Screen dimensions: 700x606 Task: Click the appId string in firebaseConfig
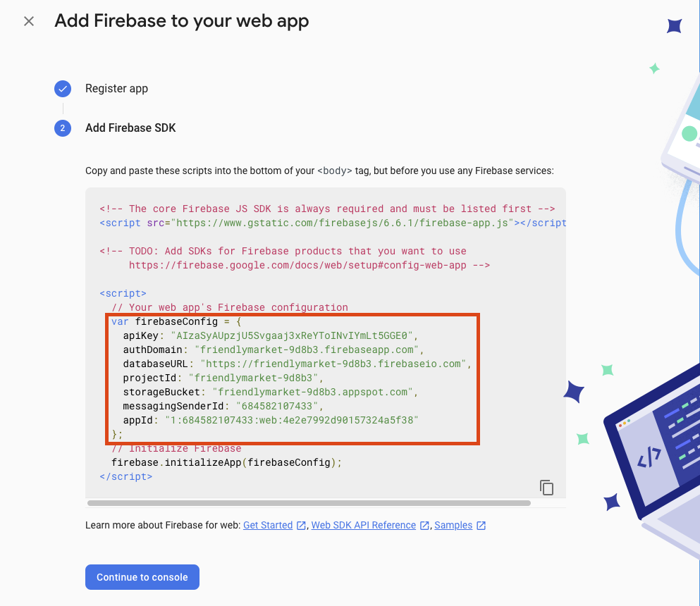click(291, 420)
